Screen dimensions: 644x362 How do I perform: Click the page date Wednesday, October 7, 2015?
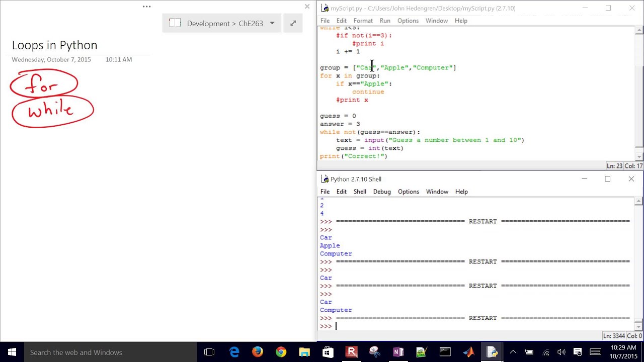pos(51,59)
